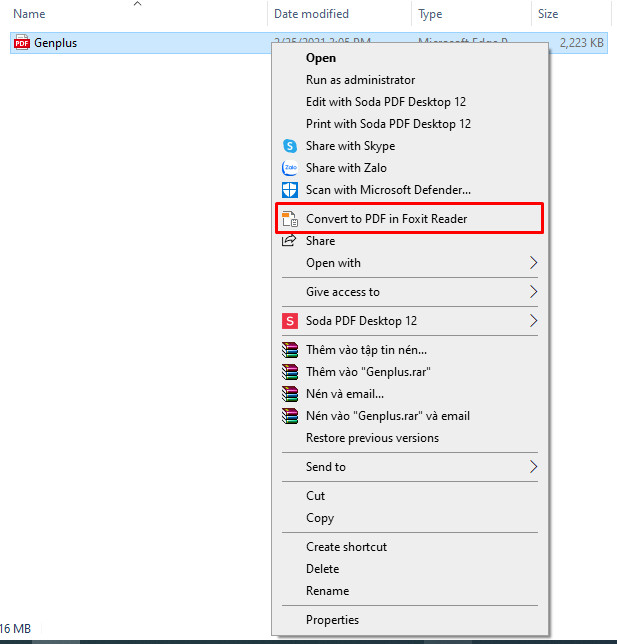Viewport: 617px width, 644px height.
Task: Sort files by the Name column header
Action: 30,14
